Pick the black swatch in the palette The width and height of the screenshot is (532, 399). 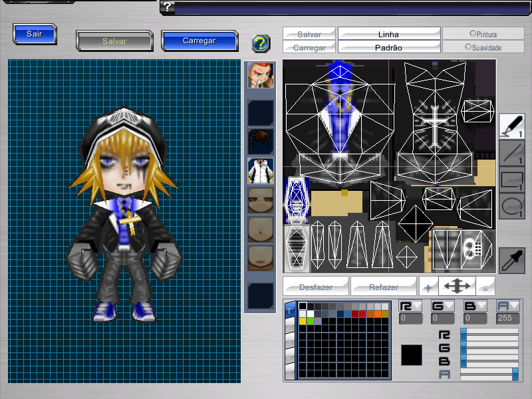[303, 306]
